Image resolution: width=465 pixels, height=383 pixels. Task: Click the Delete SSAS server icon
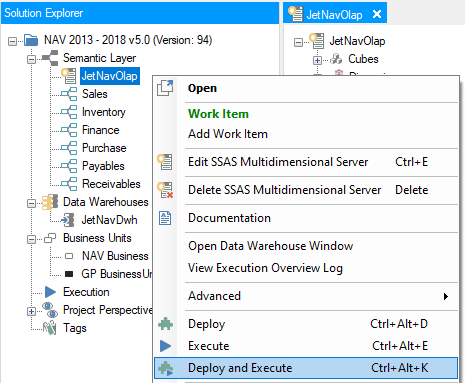(165, 190)
